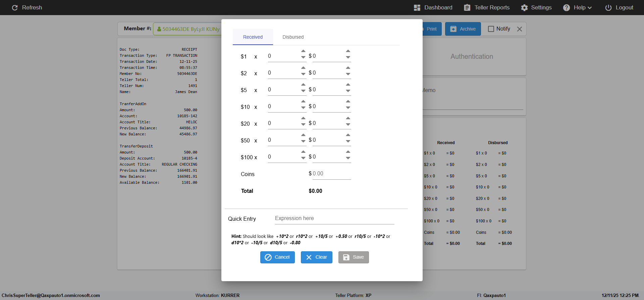Screen dimensions: 644x300
Task: Open the Settings gear icon
Action: click(x=524, y=8)
